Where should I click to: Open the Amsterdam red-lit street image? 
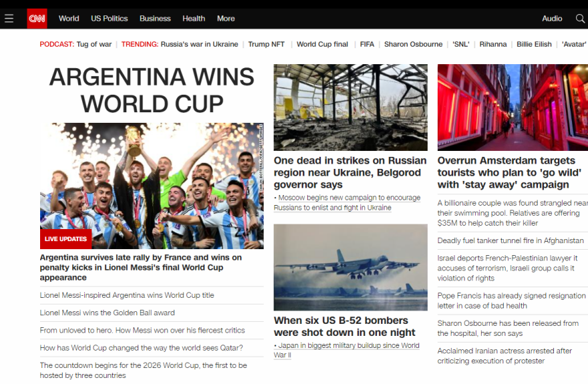(x=512, y=108)
